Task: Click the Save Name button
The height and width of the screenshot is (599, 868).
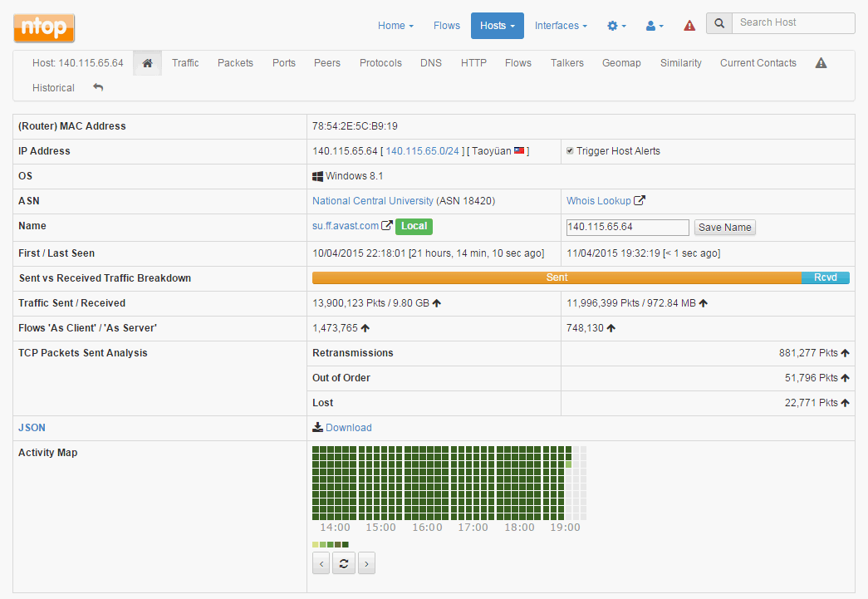Action: click(x=724, y=228)
